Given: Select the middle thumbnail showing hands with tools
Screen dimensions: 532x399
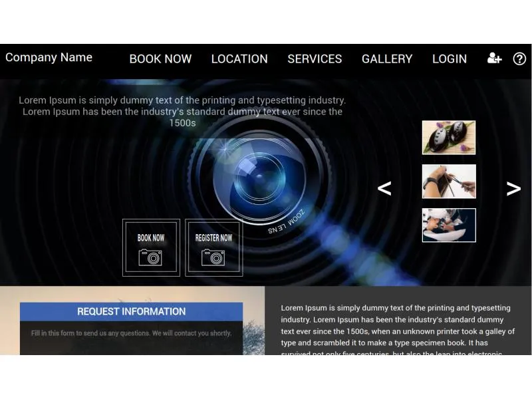Looking at the screenshot, I should [449, 182].
